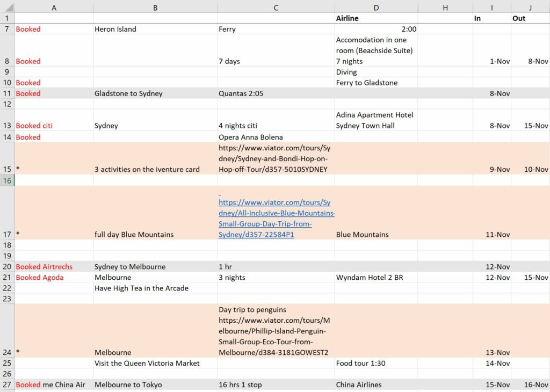Select the '2:00' cell
Screen dimensions: 550x392
coord(376,29)
